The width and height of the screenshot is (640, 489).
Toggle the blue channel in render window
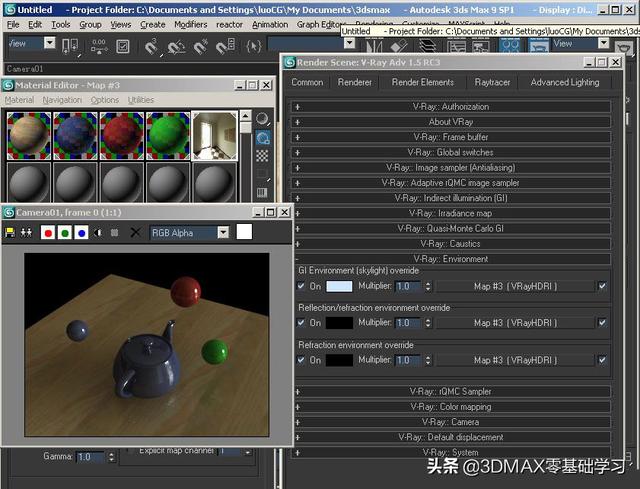tap(81, 233)
